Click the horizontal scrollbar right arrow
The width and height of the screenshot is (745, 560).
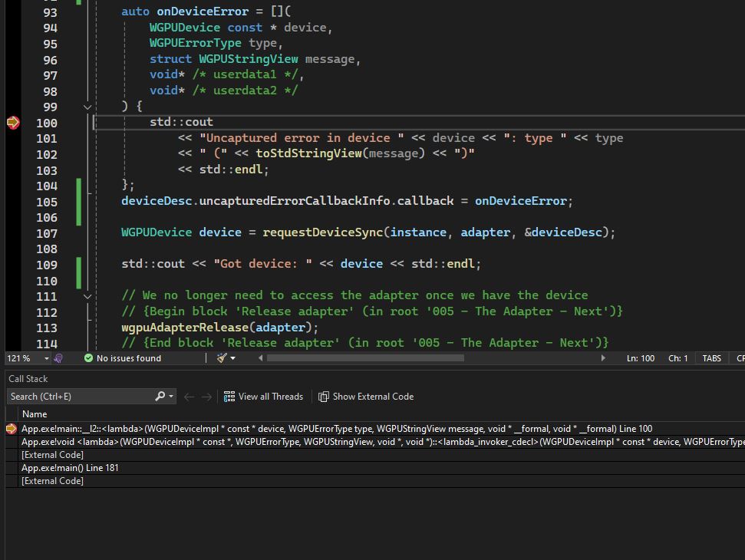pyautogui.click(x=603, y=358)
